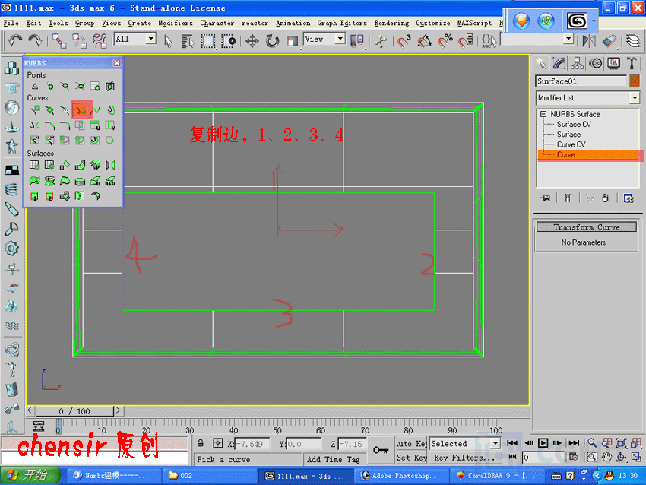The image size is (646, 485).
Task: Click the object color swatch beside name
Action: tap(634, 81)
